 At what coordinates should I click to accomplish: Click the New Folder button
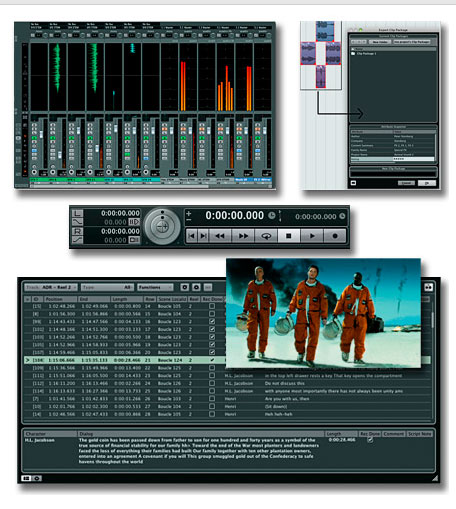380,42
